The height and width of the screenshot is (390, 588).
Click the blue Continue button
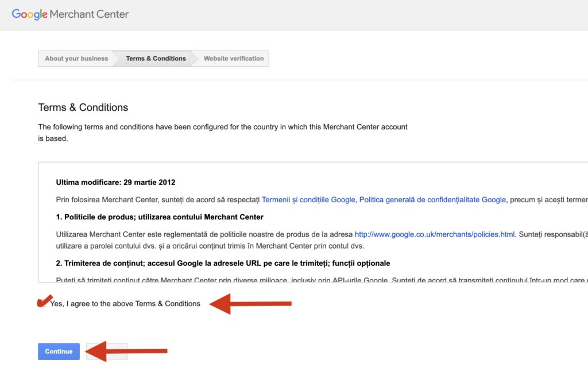[x=59, y=352]
